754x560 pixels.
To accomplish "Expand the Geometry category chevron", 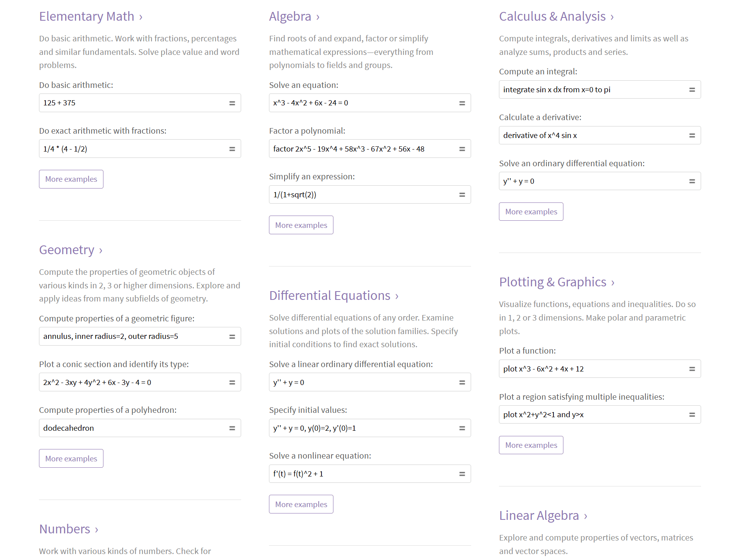I will 100,250.
